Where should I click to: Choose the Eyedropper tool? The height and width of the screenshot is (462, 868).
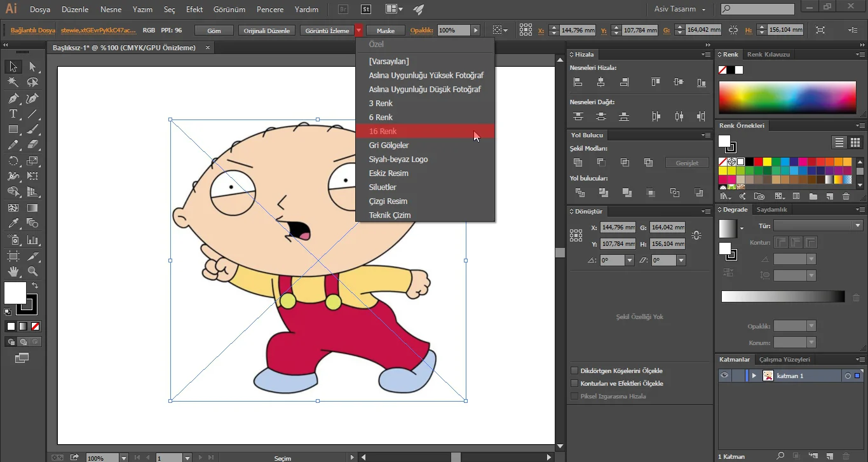[x=13, y=223]
